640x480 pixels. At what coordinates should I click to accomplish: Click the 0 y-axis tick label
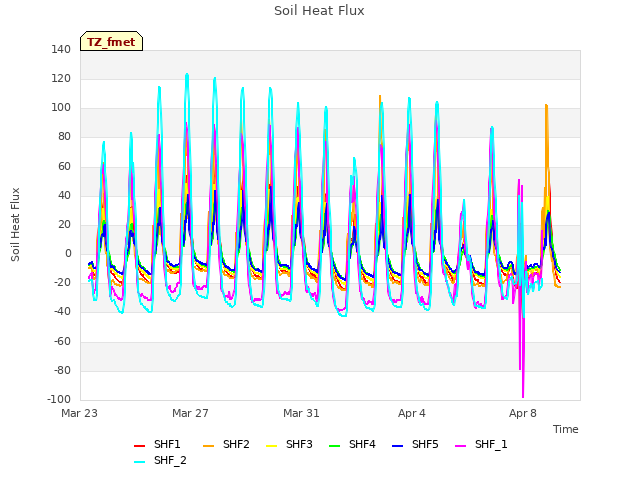(68, 253)
